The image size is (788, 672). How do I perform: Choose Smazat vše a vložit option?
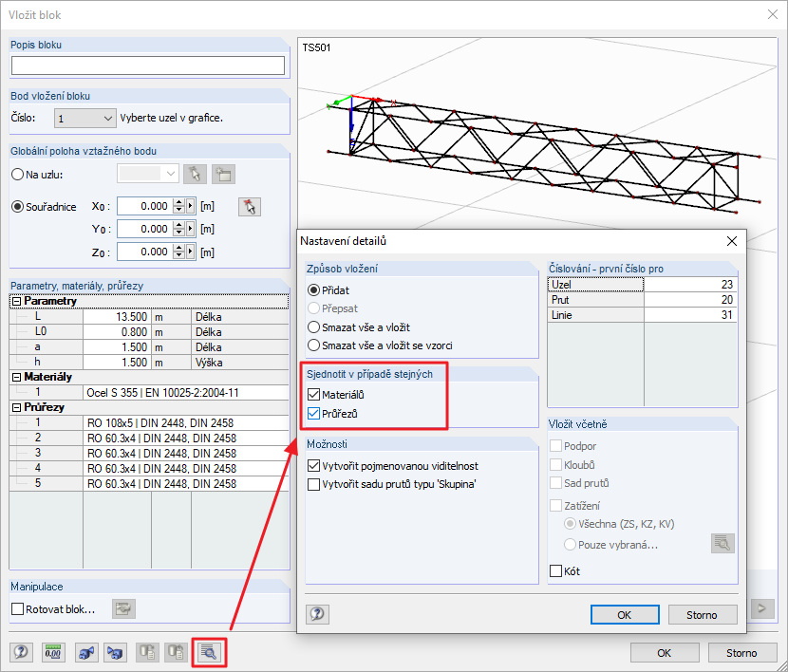tap(313, 327)
